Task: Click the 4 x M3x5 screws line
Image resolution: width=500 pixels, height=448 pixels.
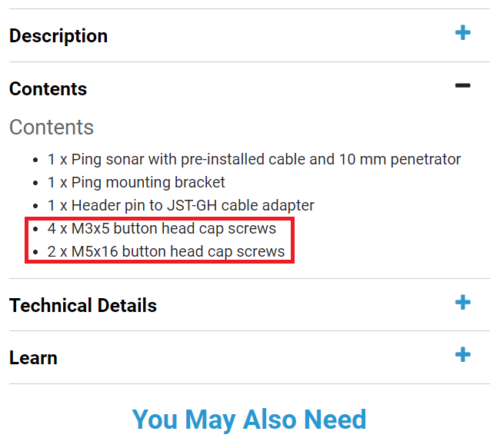Action: click(162, 229)
